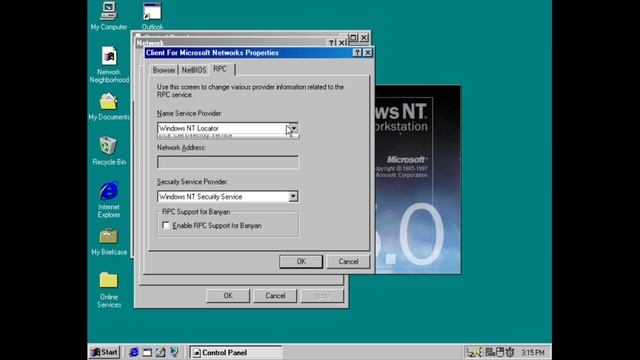Click the fourth quick launch icon before Control Panel
The height and width of the screenshot is (360, 640).
pos(174,352)
